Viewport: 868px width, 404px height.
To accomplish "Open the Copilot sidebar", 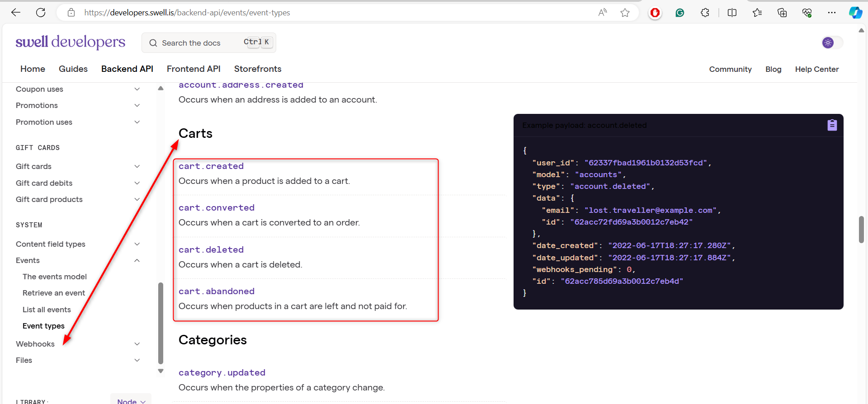I will click(x=855, y=13).
